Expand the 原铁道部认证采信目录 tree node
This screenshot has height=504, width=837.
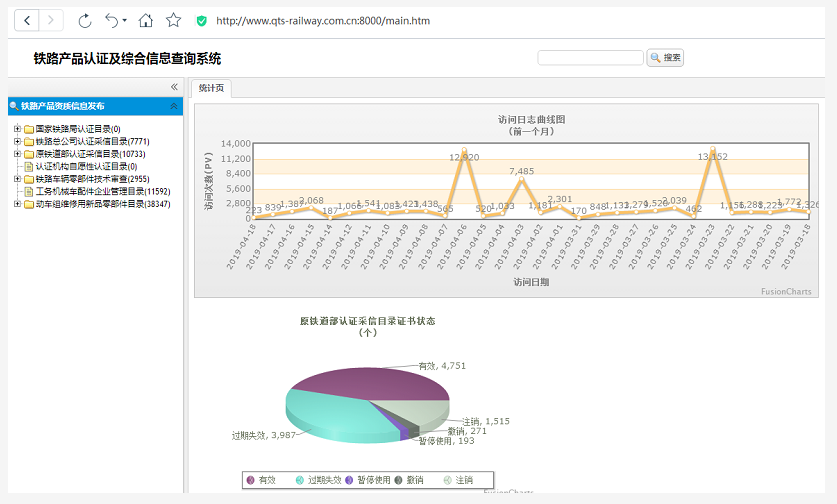coord(17,153)
